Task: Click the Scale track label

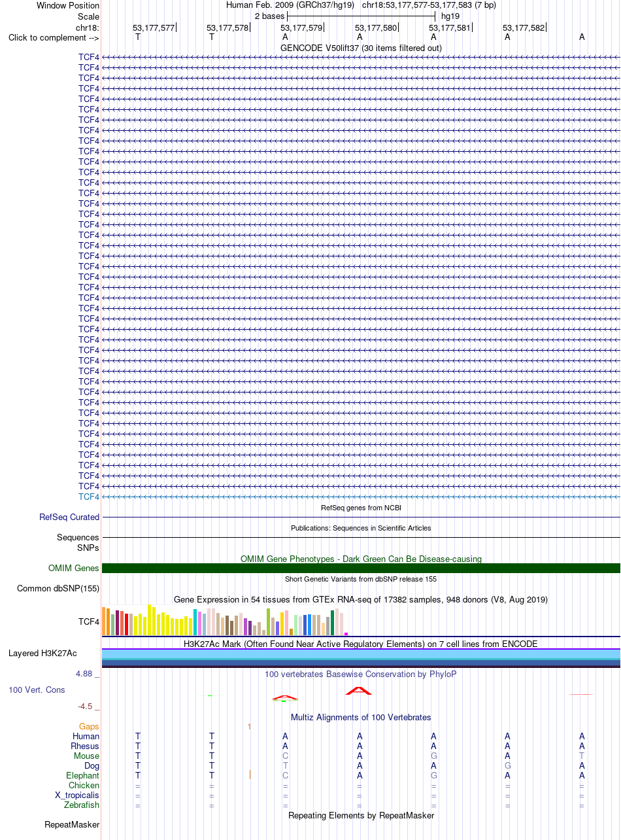Action: [88, 16]
